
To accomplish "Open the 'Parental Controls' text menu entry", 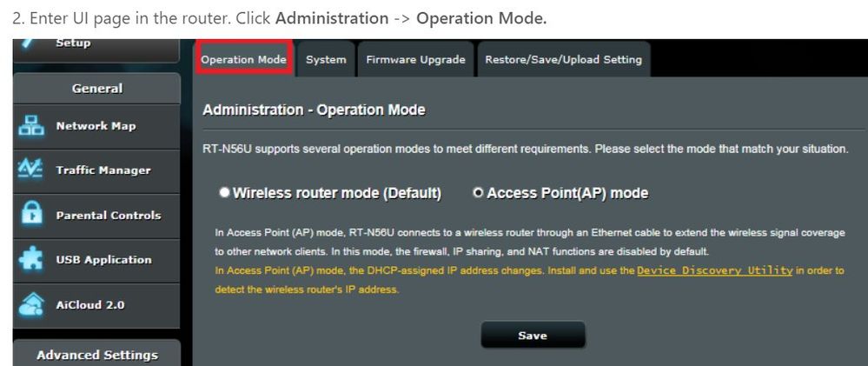I will tap(109, 216).
